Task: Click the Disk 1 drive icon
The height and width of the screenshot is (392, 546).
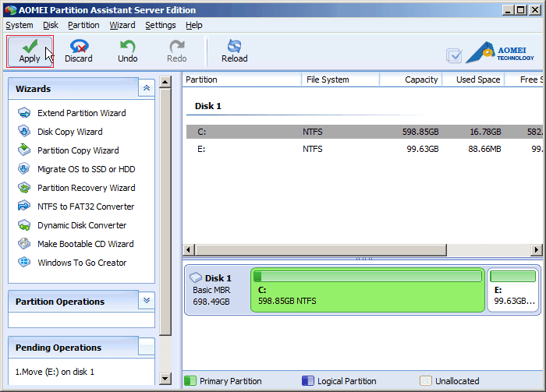Action: [196, 277]
